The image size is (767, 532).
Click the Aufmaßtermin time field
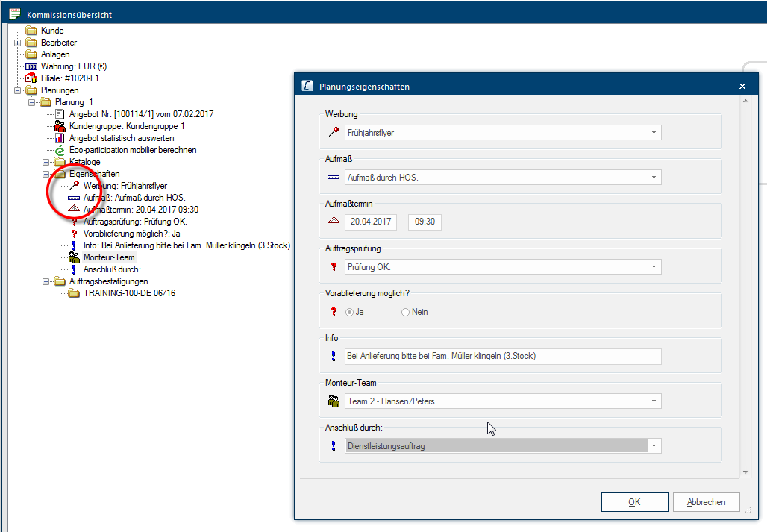click(x=425, y=222)
